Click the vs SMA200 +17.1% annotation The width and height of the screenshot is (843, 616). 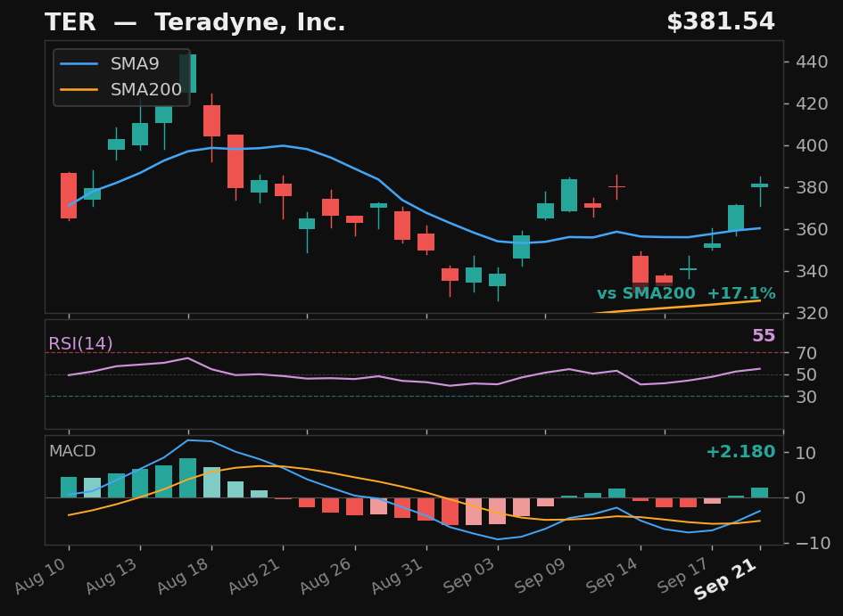coord(686,293)
